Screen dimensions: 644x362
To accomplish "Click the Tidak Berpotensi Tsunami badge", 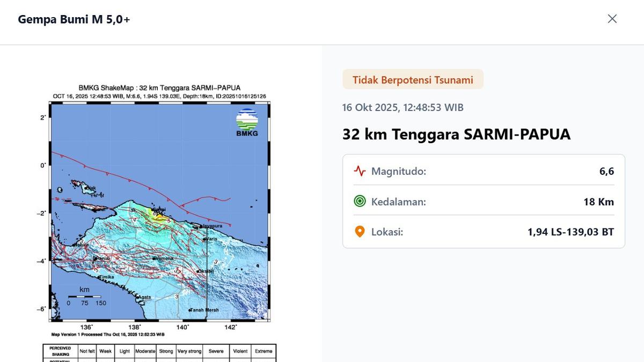I will click(x=413, y=79).
